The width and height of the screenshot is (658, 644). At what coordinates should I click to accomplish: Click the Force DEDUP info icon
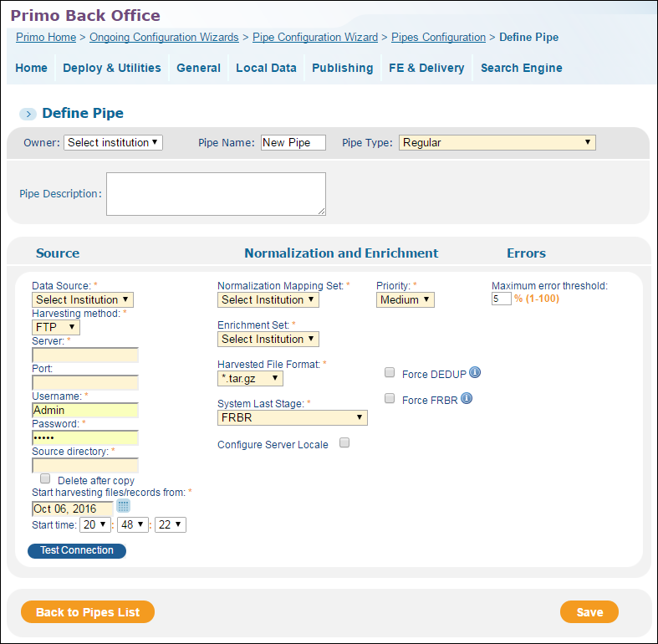tap(475, 372)
